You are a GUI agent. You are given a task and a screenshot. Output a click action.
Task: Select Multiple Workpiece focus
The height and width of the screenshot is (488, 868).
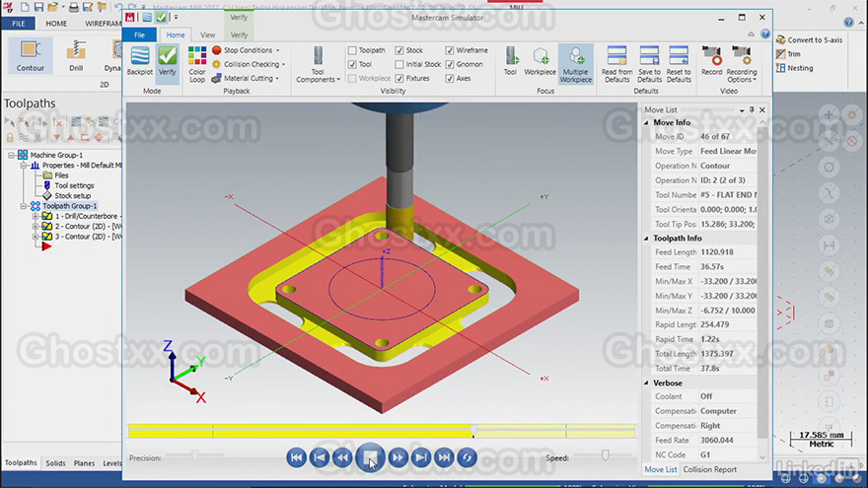(576, 64)
